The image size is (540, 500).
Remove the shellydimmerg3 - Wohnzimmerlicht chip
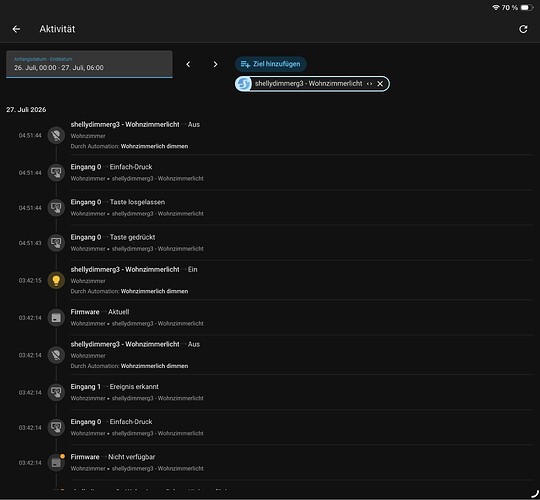click(380, 84)
